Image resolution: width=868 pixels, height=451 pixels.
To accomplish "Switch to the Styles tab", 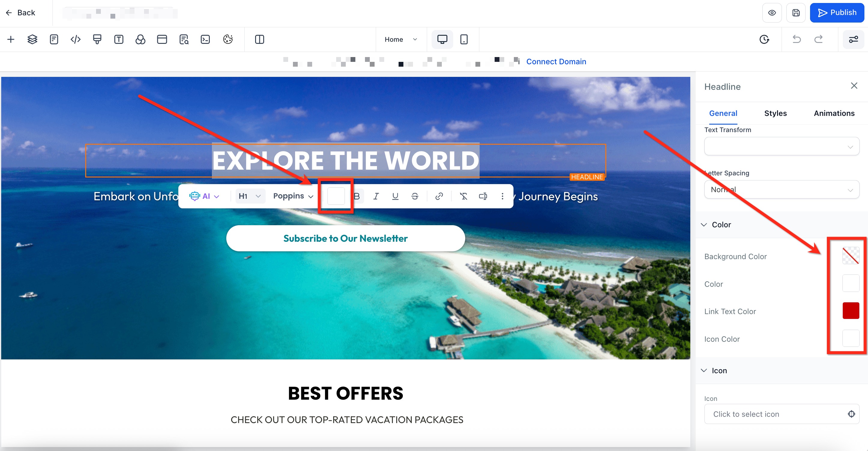I will coord(775,113).
